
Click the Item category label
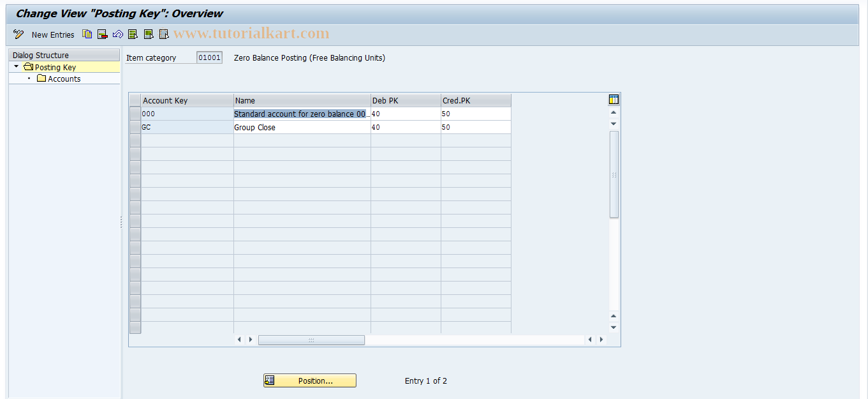tap(151, 57)
